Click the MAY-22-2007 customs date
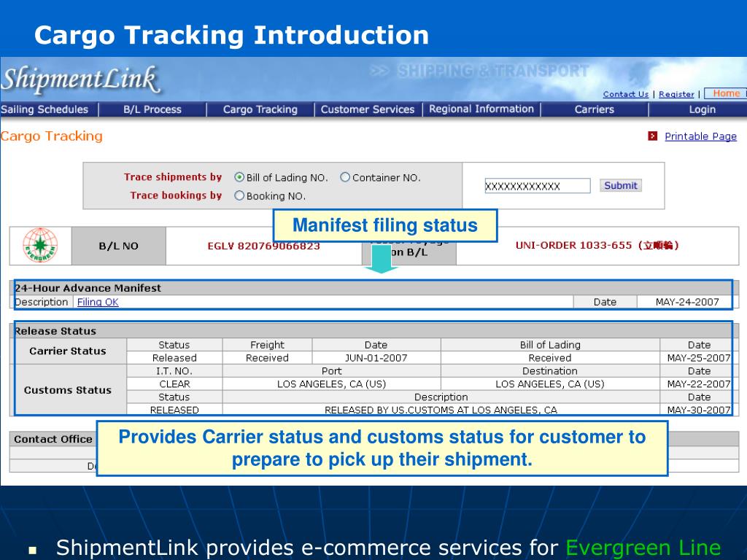 [x=699, y=384]
